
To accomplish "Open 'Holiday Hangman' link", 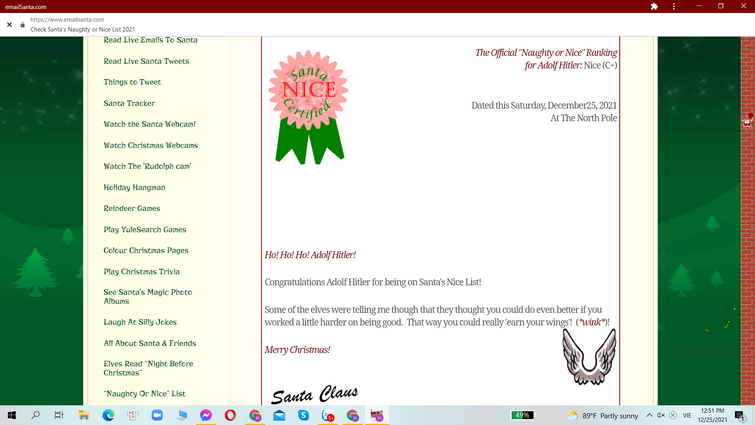I will 134,187.
